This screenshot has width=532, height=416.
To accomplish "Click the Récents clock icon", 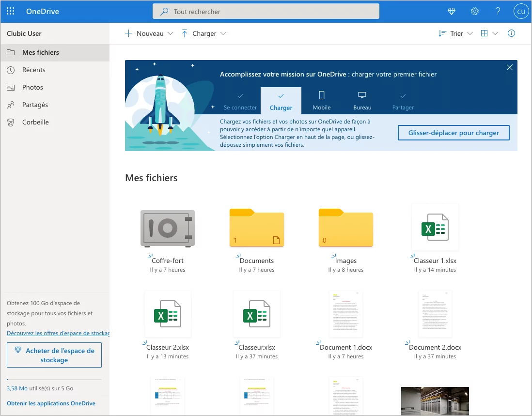I will pyautogui.click(x=11, y=70).
